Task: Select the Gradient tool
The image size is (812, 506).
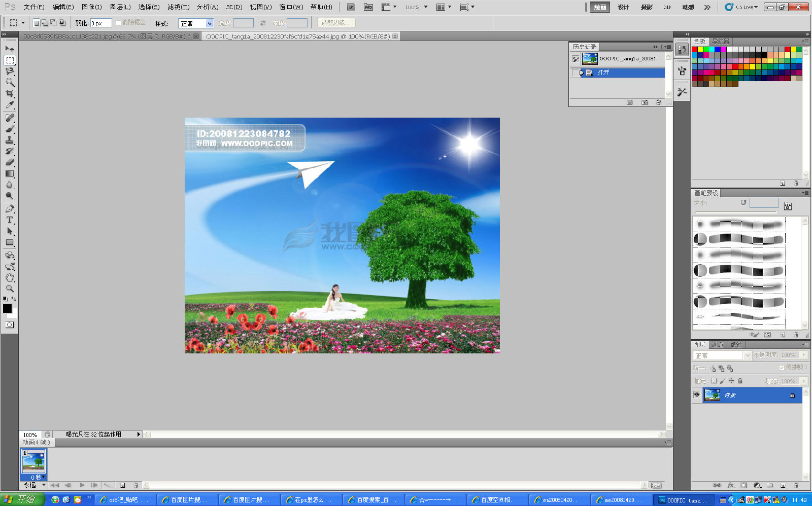Action: tap(10, 173)
